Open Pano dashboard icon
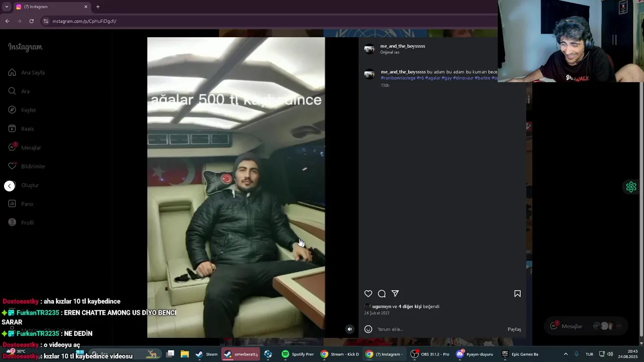644x362 pixels. click(x=12, y=204)
